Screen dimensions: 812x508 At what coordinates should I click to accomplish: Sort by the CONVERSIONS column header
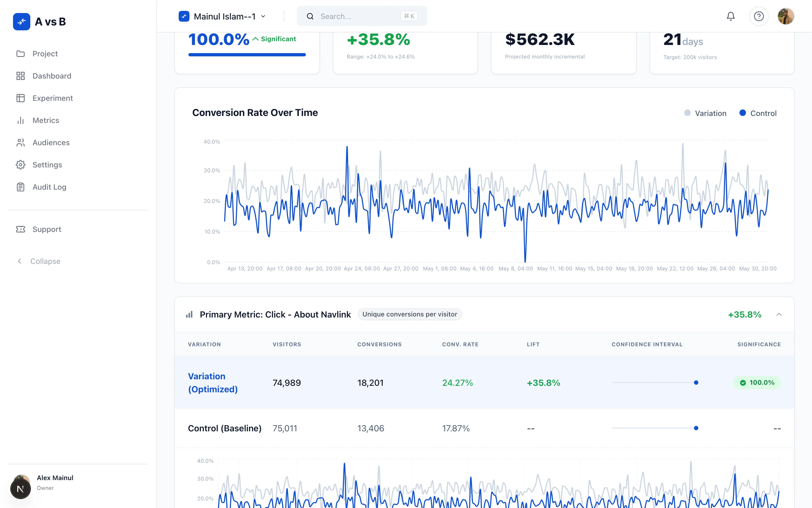click(x=379, y=344)
